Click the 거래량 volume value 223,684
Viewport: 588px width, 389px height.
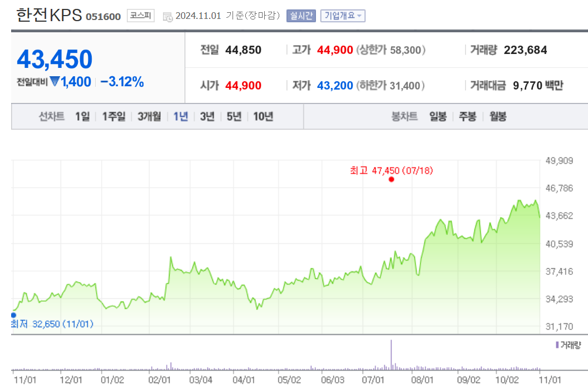pyautogui.click(x=525, y=50)
